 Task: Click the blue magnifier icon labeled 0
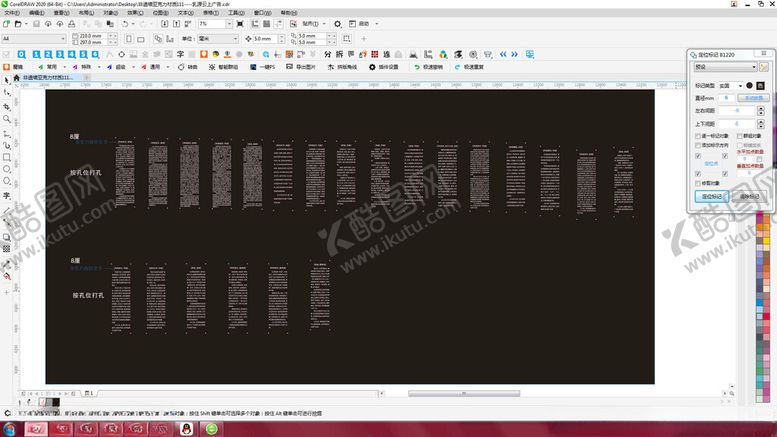(21, 55)
